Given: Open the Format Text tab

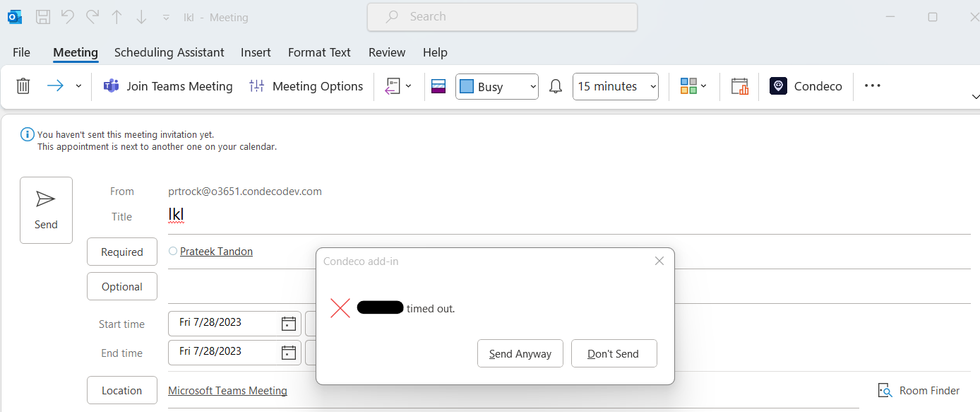Looking at the screenshot, I should [319, 52].
